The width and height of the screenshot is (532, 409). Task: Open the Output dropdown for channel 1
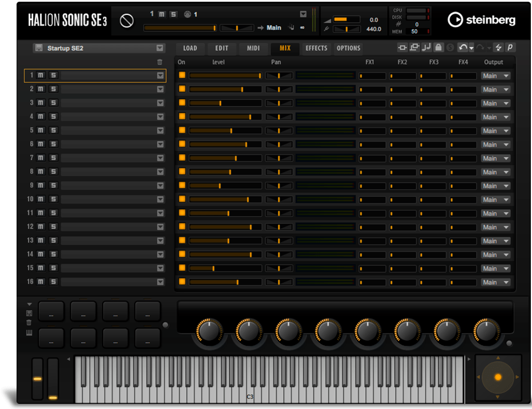pyautogui.click(x=495, y=76)
